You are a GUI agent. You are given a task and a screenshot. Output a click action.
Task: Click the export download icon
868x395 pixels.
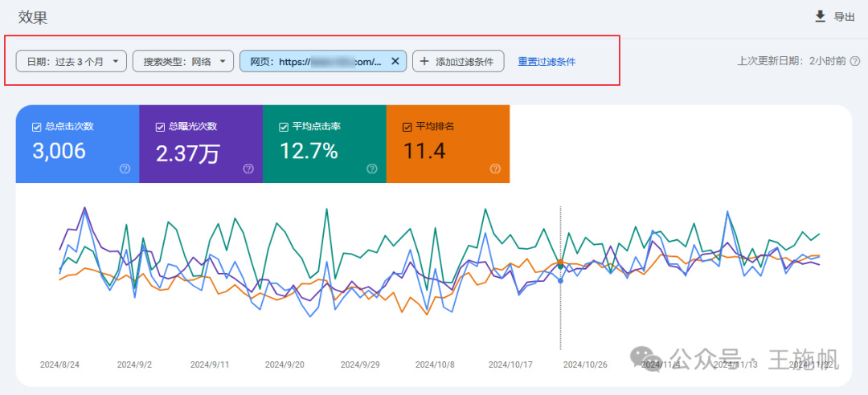[821, 17]
